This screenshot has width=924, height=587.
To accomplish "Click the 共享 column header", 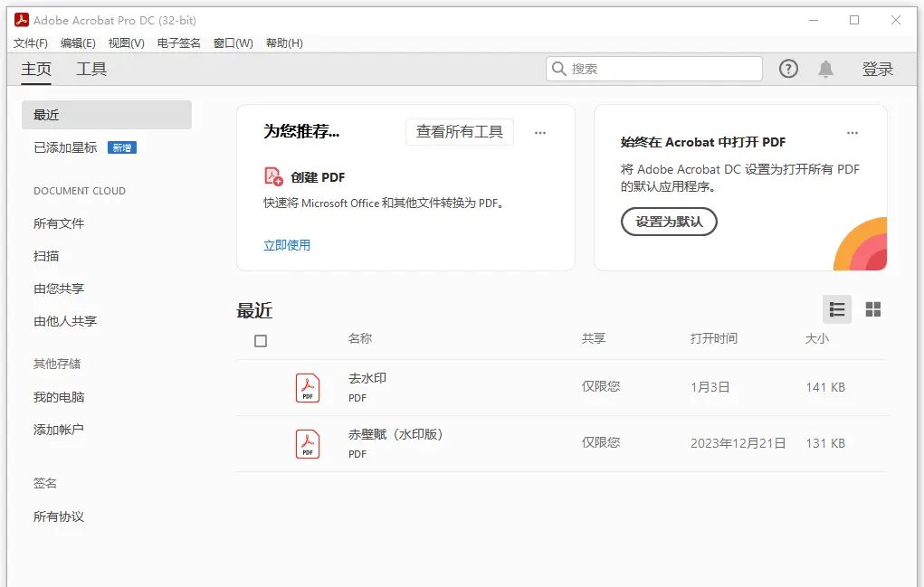I will 594,338.
